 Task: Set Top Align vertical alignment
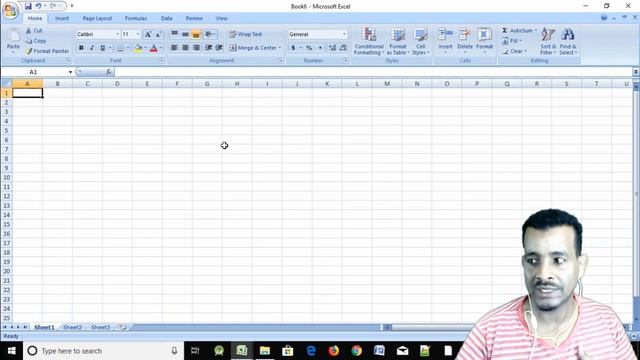[174, 34]
